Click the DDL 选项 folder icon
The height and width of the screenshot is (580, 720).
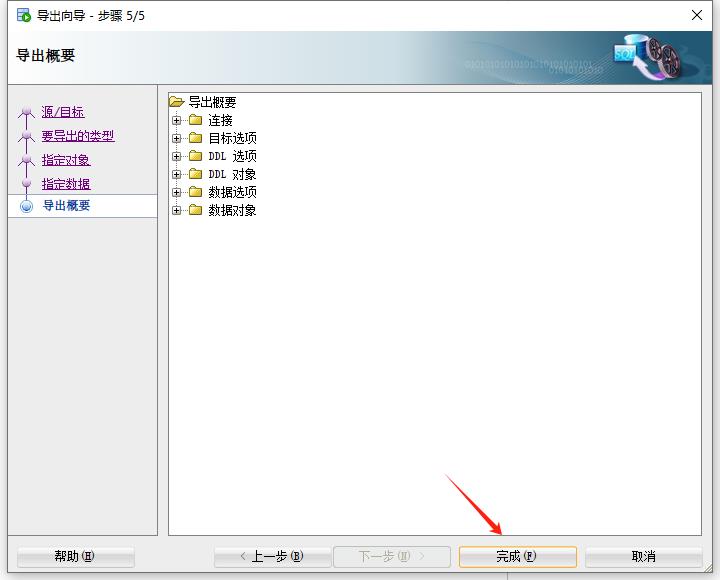[x=196, y=156]
